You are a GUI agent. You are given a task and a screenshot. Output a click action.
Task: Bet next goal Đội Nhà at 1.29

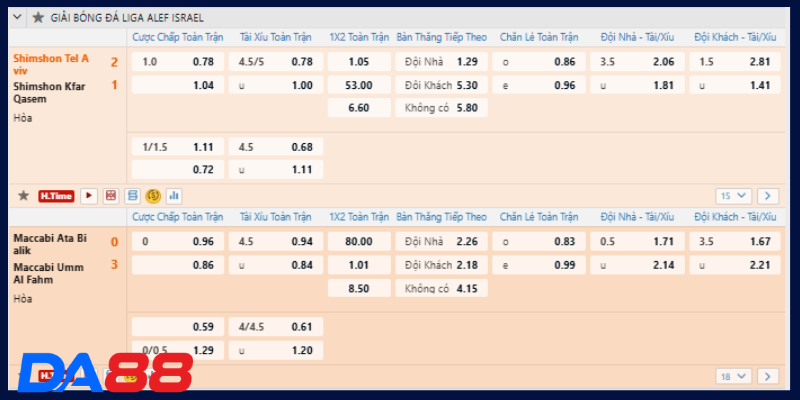441,62
